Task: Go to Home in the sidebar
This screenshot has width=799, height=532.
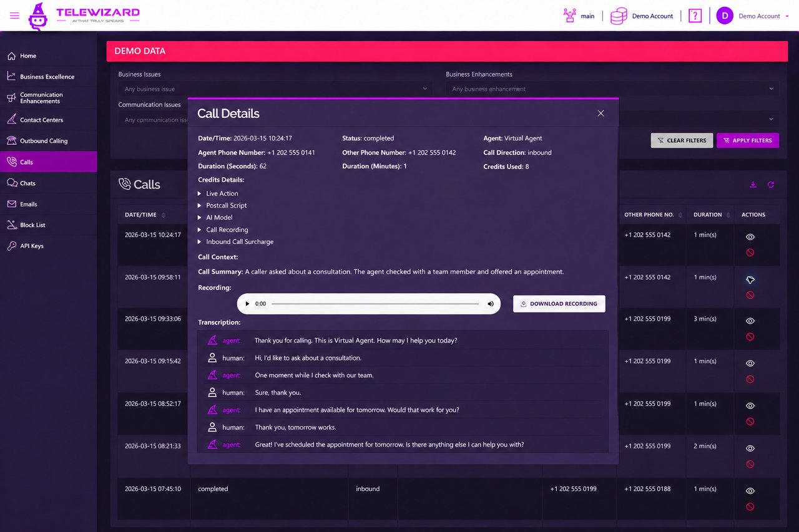Action: 49,56
